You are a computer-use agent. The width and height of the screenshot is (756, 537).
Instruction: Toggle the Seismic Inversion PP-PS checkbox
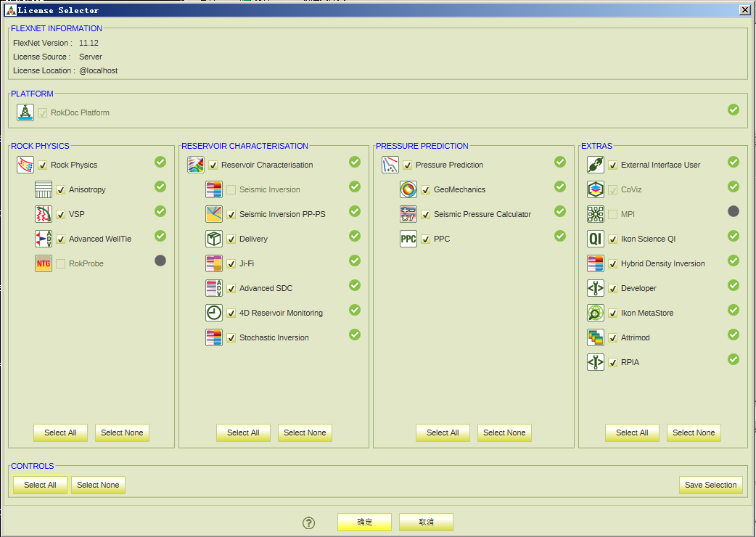[x=231, y=214]
